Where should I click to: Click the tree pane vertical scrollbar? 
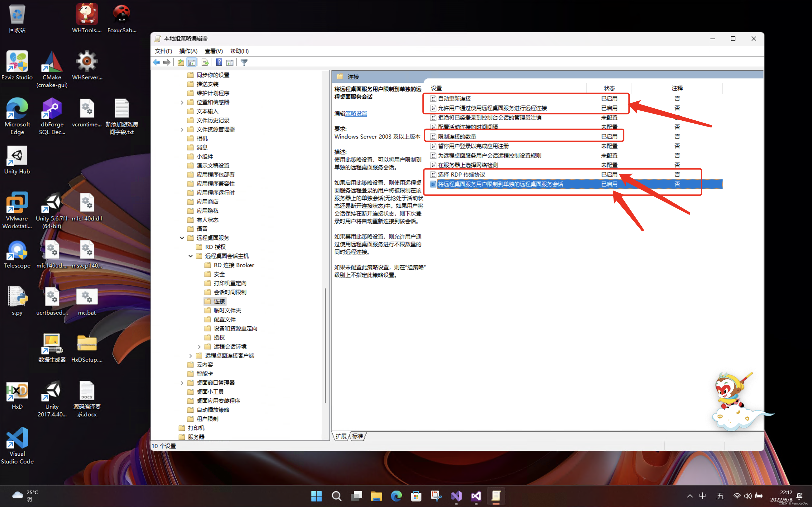[325, 345]
